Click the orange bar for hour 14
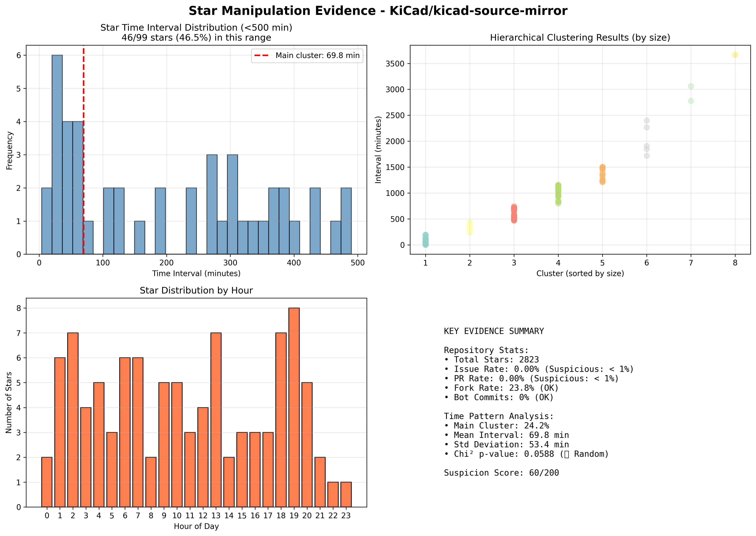This screenshot has height=536, width=756. click(229, 482)
